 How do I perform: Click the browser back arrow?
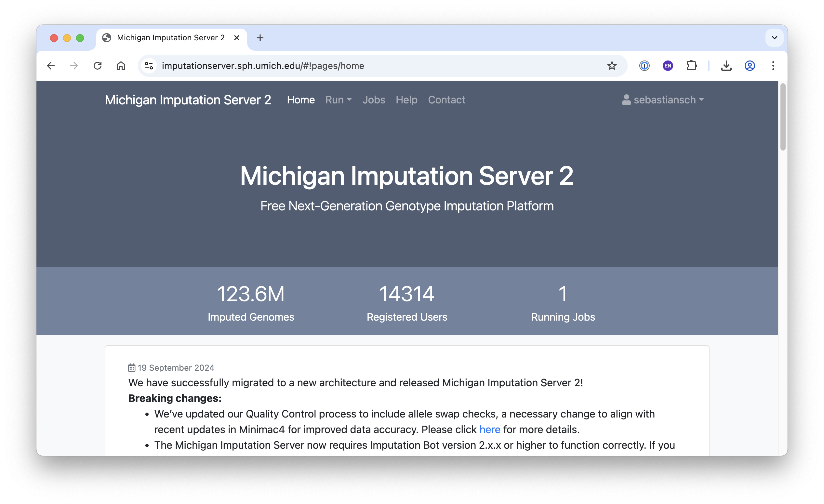point(51,66)
